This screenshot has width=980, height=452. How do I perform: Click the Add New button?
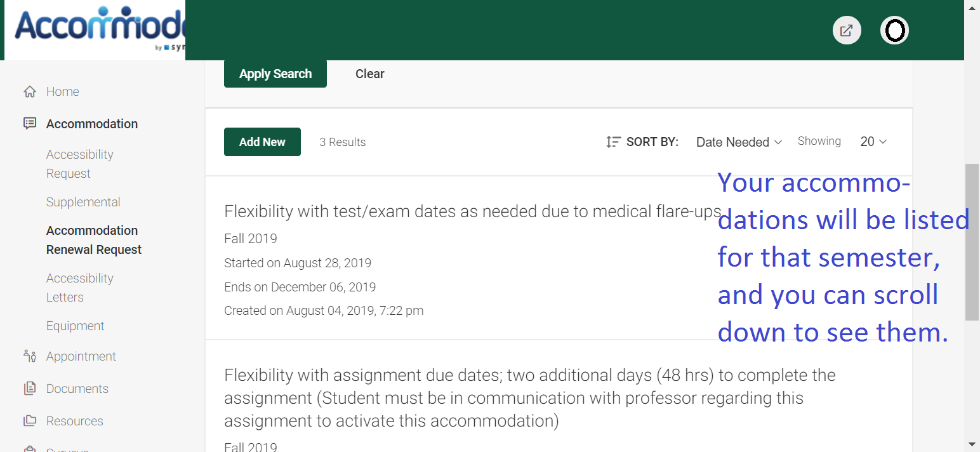[262, 142]
